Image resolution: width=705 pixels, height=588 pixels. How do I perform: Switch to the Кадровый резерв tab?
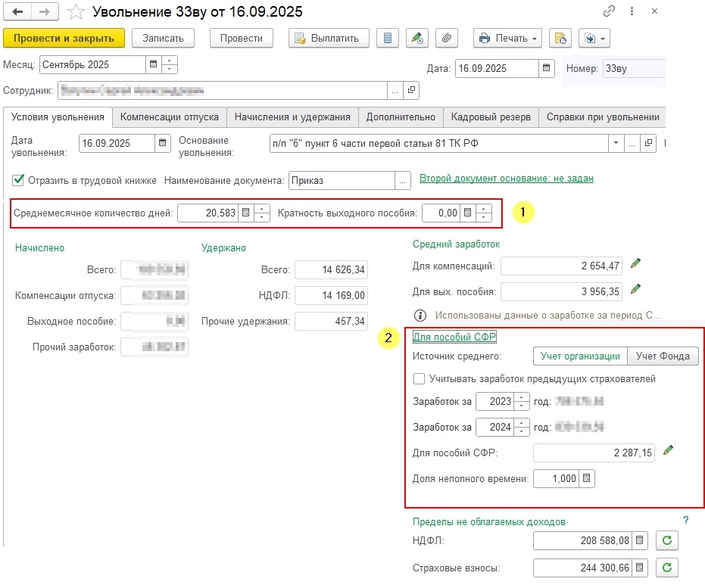pyautogui.click(x=491, y=117)
